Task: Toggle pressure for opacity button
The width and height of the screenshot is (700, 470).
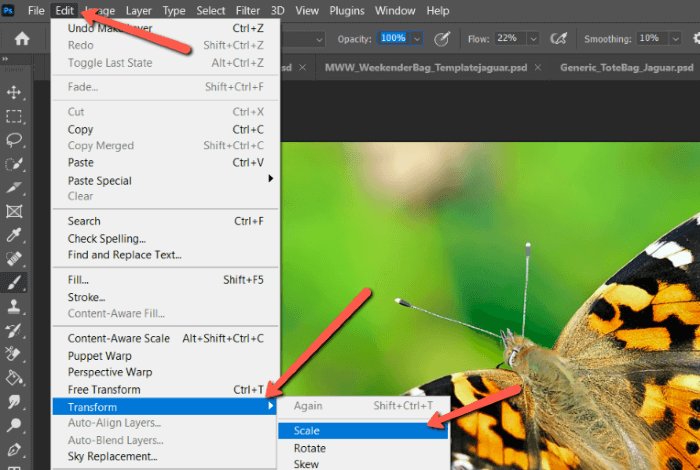Action: pyautogui.click(x=442, y=38)
